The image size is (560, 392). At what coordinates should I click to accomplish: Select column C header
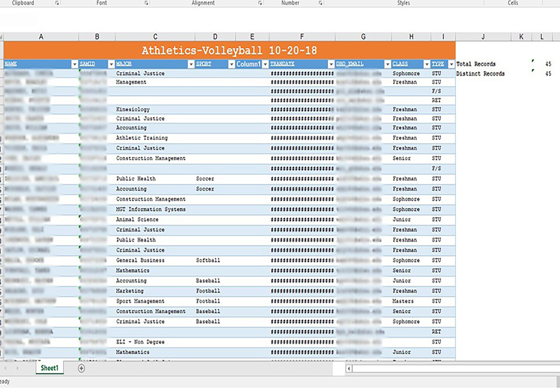pyautogui.click(x=155, y=37)
